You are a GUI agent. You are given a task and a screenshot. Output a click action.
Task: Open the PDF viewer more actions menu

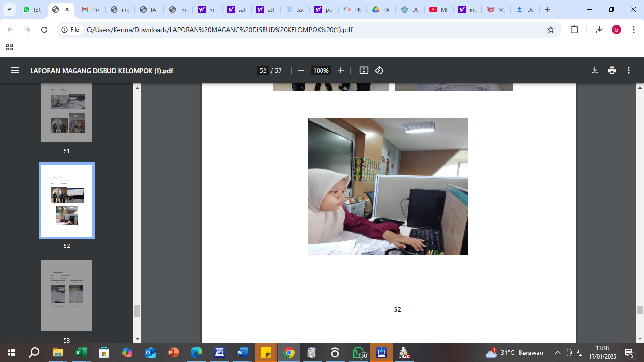(x=629, y=70)
